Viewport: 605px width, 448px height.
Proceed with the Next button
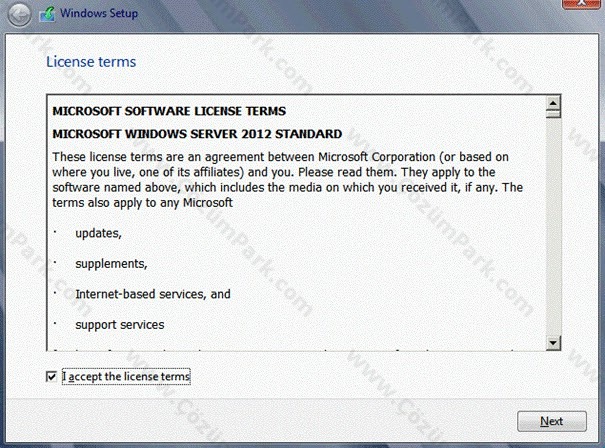point(552,421)
